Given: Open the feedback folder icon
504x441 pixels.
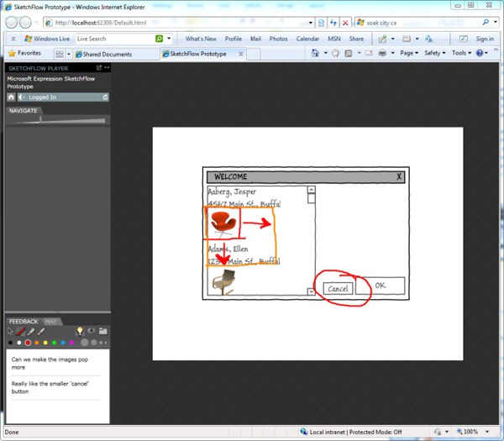Looking at the screenshot, I should pos(102,331).
